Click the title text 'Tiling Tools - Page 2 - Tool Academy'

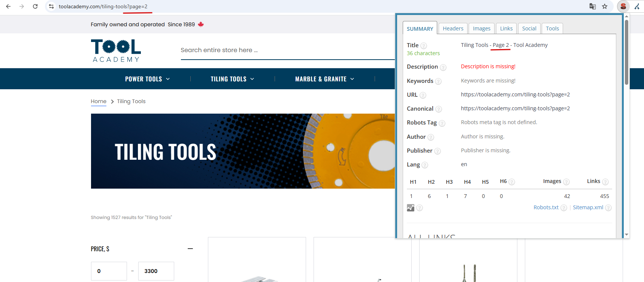point(504,45)
